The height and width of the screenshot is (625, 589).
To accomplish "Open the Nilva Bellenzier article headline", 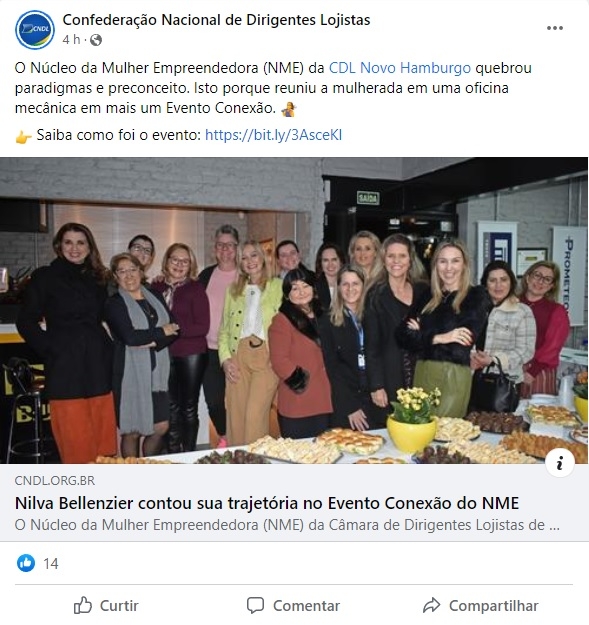I will [267, 503].
